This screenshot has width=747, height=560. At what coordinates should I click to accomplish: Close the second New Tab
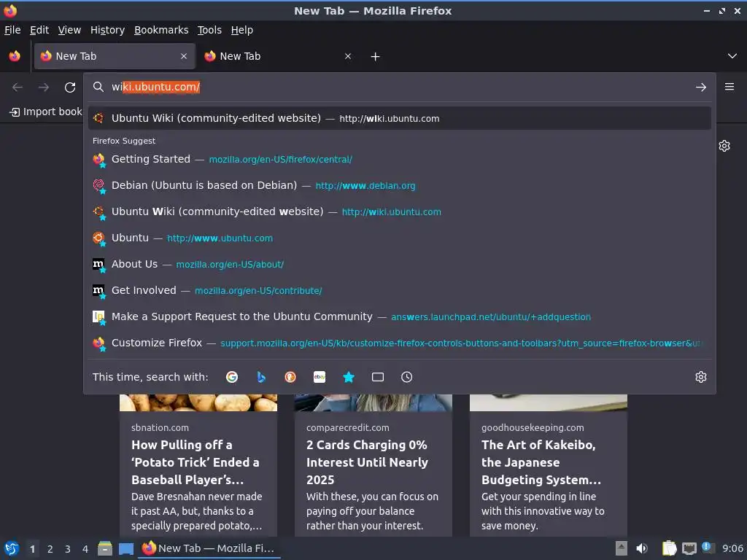coord(348,56)
